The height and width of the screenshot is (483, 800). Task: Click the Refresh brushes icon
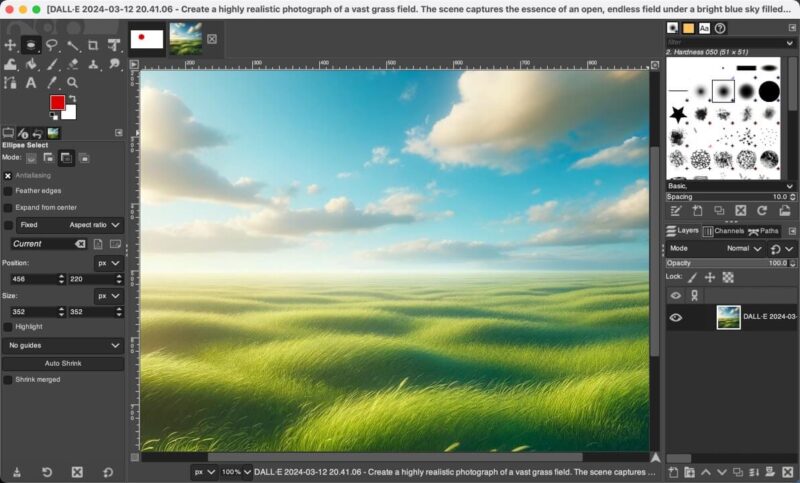[762, 211]
